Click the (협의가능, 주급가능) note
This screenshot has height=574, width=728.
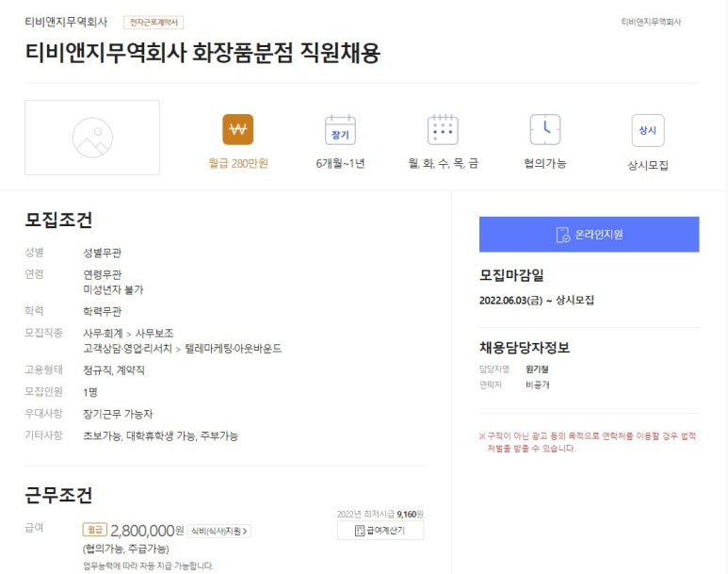126,549
